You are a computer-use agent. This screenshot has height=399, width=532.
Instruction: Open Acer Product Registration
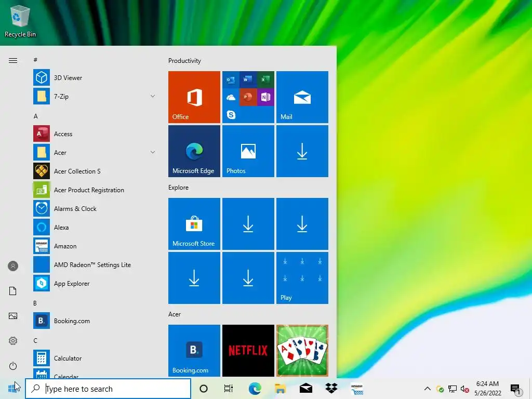(x=95, y=190)
